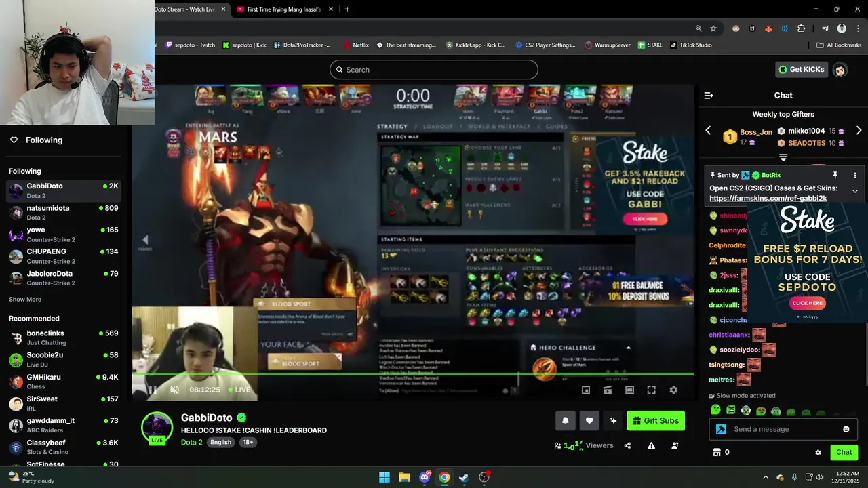This screenshot has height=488, width=868.
Task: Open a new browser tab
Action: [347, 9]
